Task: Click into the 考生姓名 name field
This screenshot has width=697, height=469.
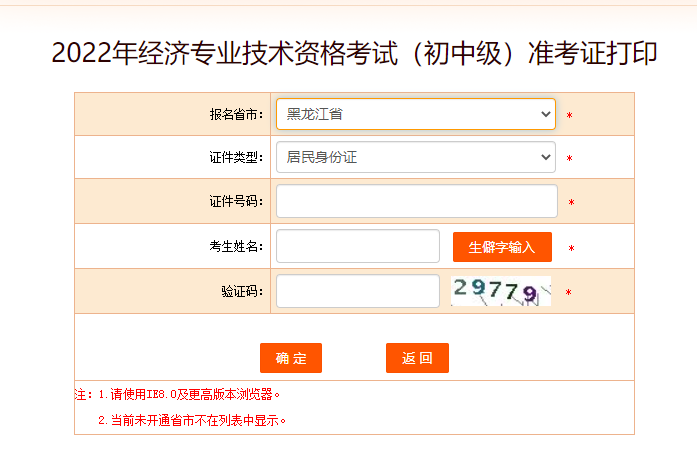Action: coord(357,246)
